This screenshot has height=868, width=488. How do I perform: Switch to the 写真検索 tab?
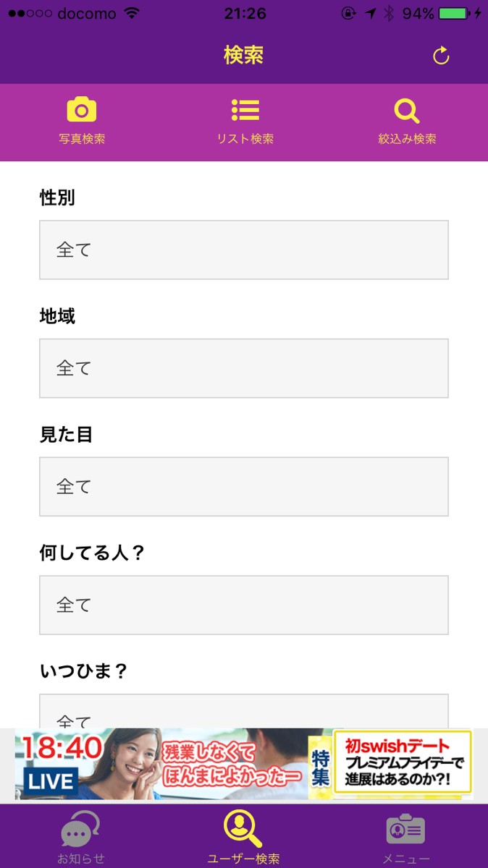[x=82, y=139]
